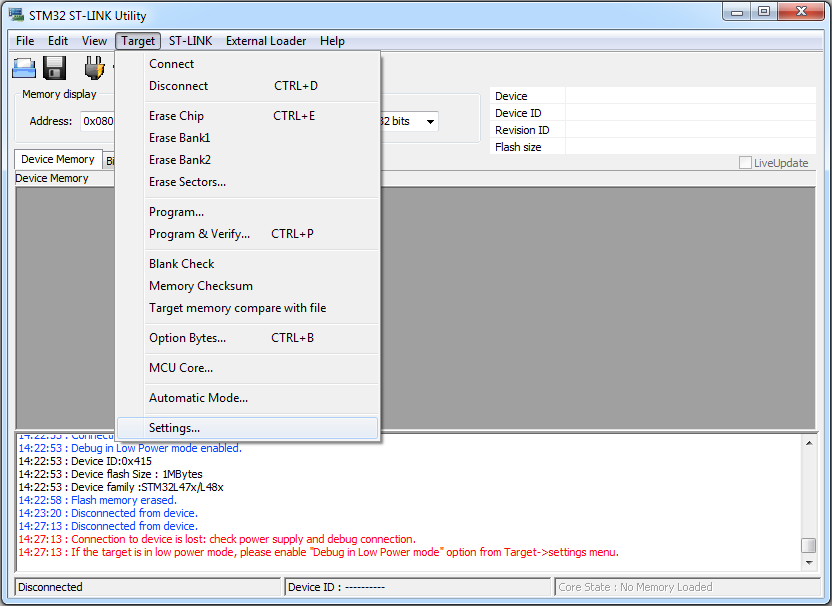The image size is (832, 606).
Task: Choose Program & Verify... menu entry
Action: [x=247, y=234]
